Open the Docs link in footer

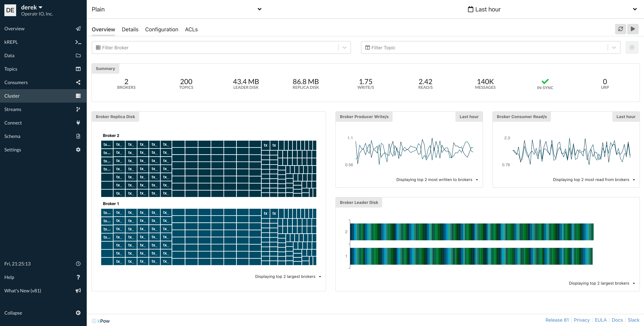[x=617, y=320]
